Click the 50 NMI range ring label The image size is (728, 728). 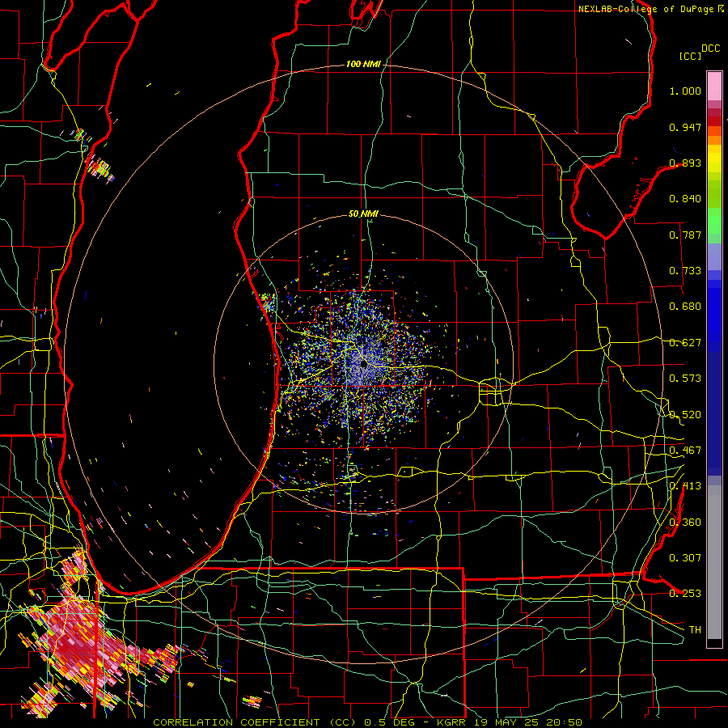363,214
